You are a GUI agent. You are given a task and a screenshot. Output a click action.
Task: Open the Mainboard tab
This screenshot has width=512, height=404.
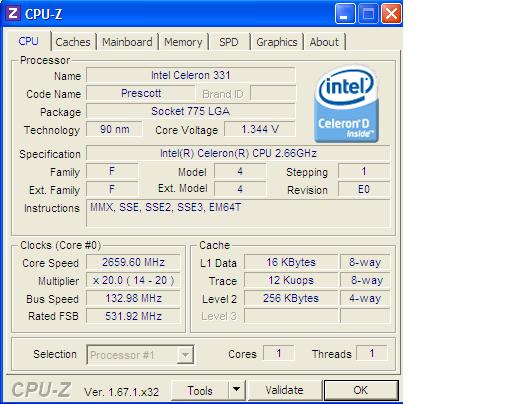(127, 42)
